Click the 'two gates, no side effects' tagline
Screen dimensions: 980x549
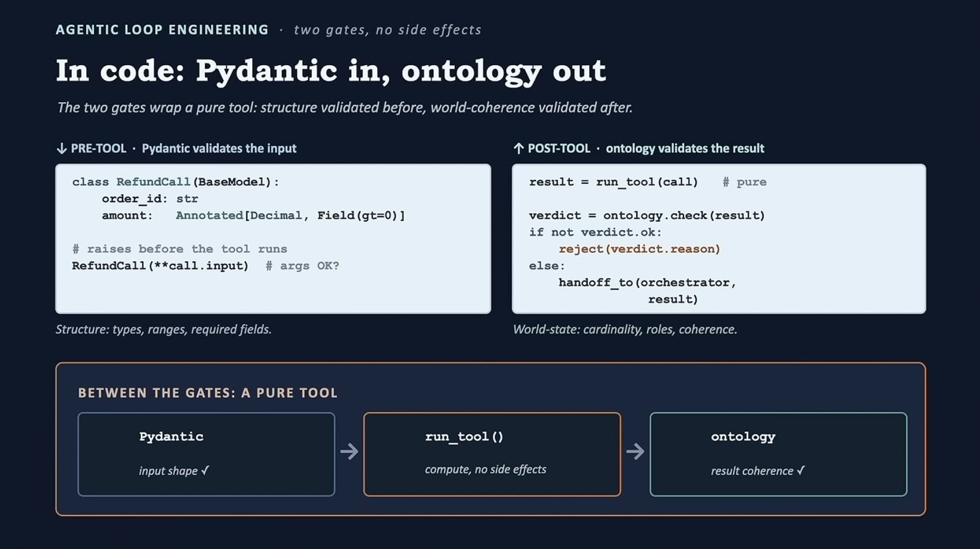tap(387, 30)
